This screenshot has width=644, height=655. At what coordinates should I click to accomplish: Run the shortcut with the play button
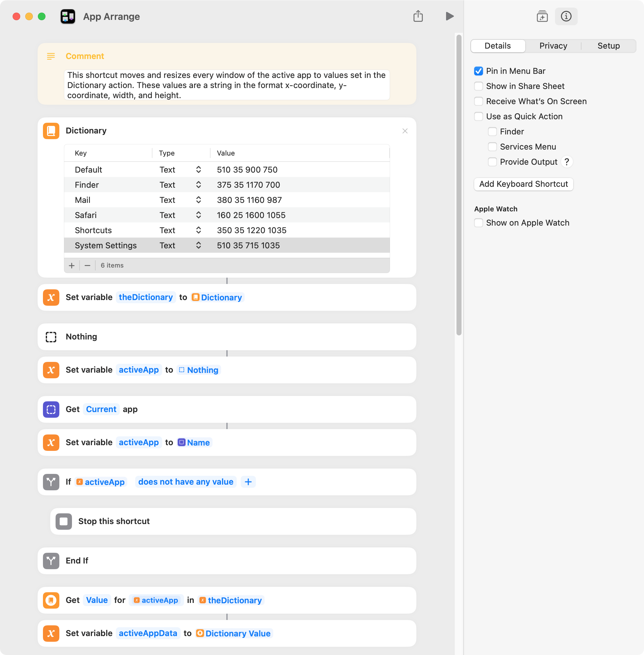[x=449, y=16]
